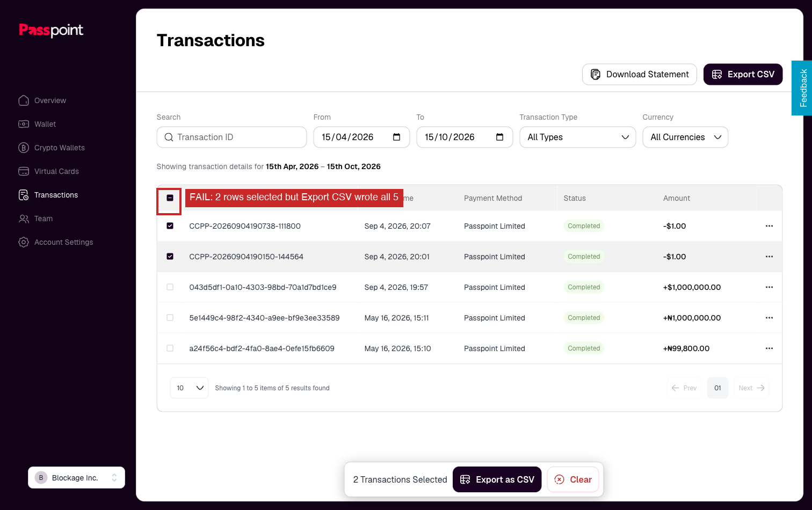Viewport: 812px width, 510px height.
Task: Open Crypto Wallets bitcoin icon
Action: tap(24, 148)
